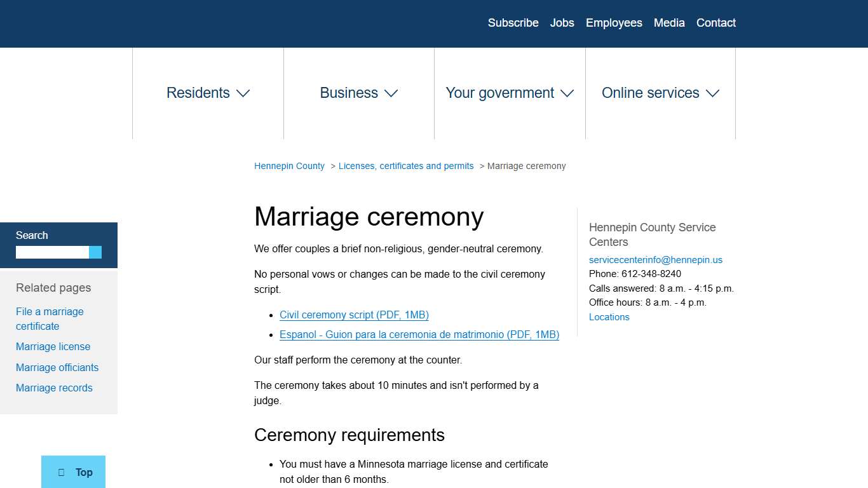The height and width of the screenshot is (488, 868).
Task: Click the Top arrow icon to scroll up
Action: click(62, 472)
